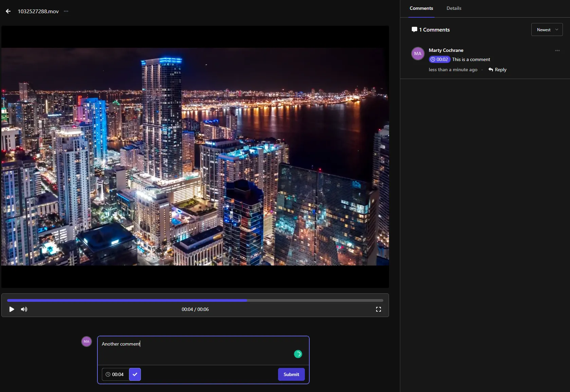Image resolution: width=570 pixels, height=392 pixels.
Task: Click the back arrow icon
Action: click(8, 11)
